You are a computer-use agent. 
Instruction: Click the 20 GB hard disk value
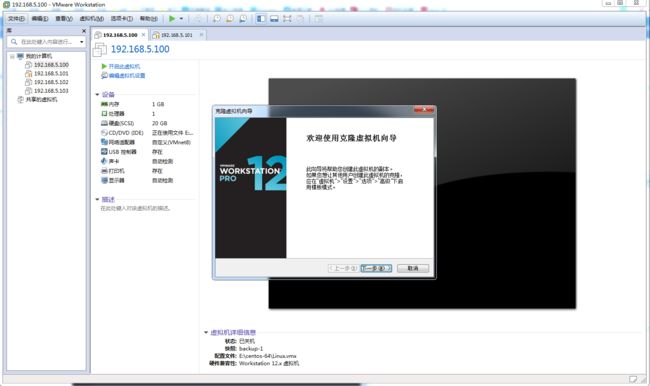160,123
